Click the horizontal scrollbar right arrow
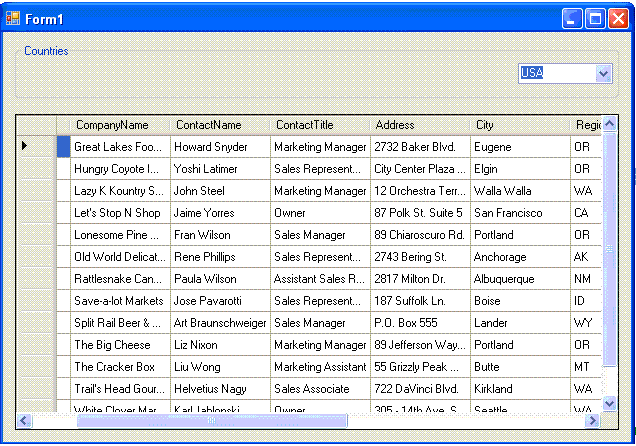The height and width of the screenshot is (446, 636). point(593,420)
